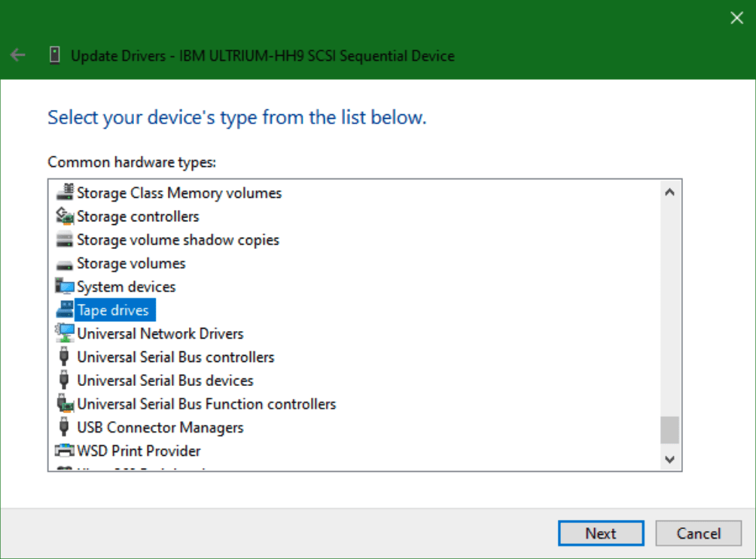Click the Storage controllers icon
This screenshot has width=756, height=559.
(x=66, y=217)
